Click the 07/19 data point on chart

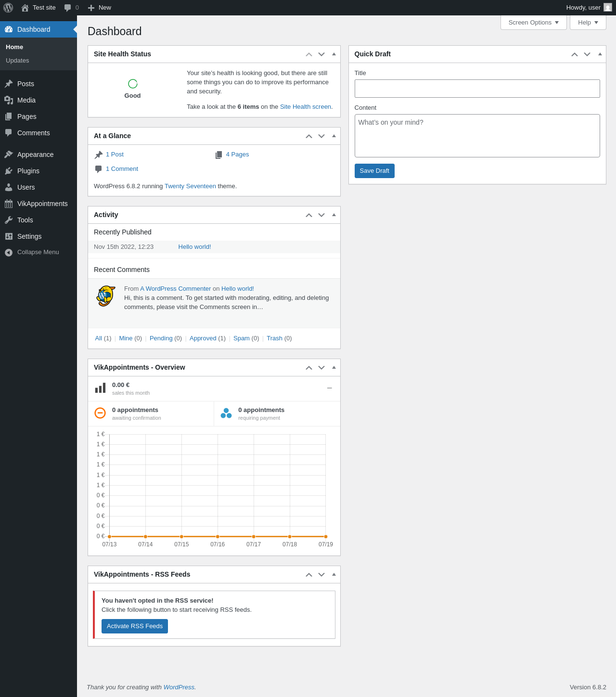[326, 536]
